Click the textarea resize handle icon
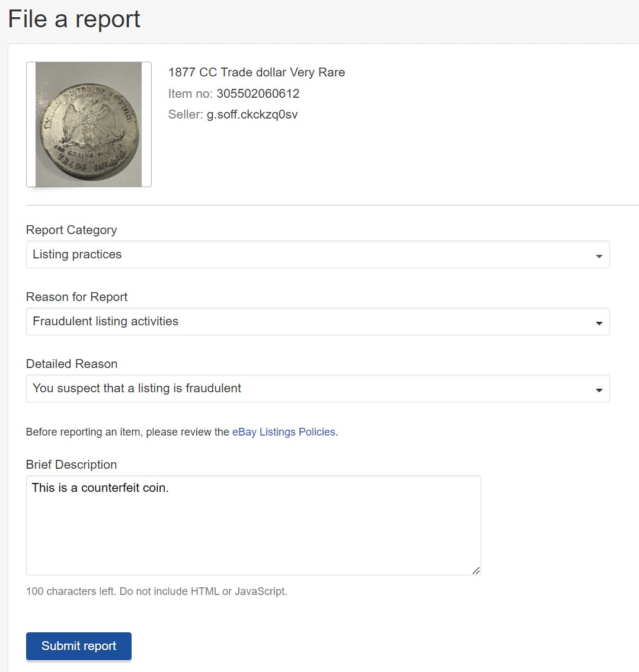The image size is (639, 672). [476, 571]
